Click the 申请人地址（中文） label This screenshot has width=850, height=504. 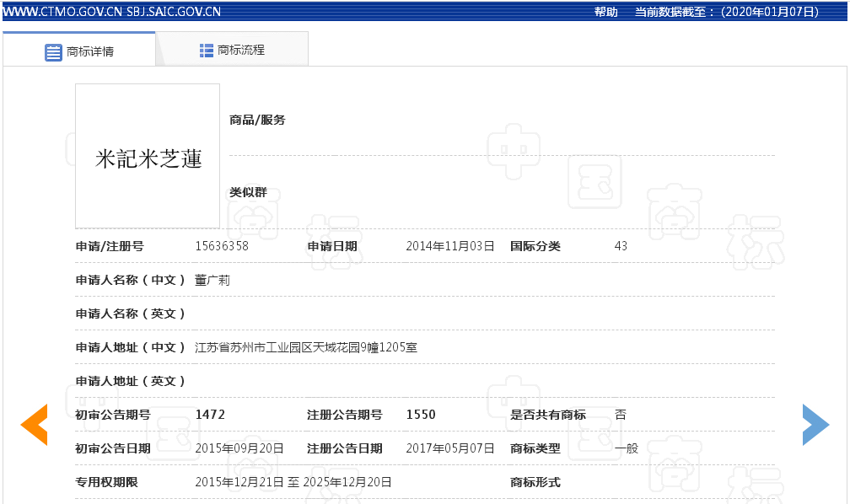(130, 347)
